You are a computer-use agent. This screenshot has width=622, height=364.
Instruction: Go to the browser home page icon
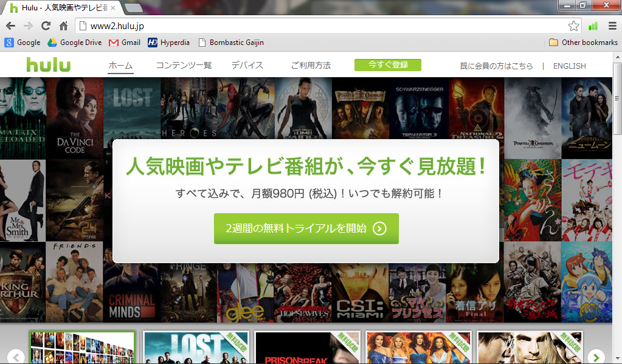click(x=63, y=26)
